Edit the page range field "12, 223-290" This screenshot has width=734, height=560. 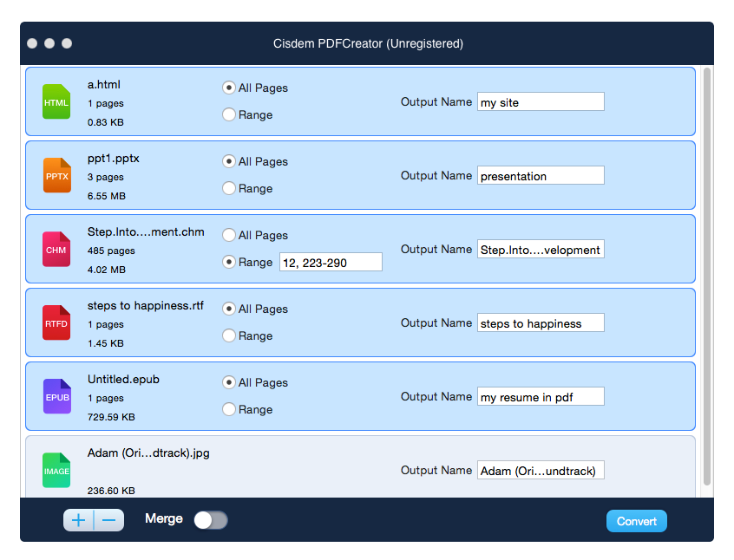(331, 262)
